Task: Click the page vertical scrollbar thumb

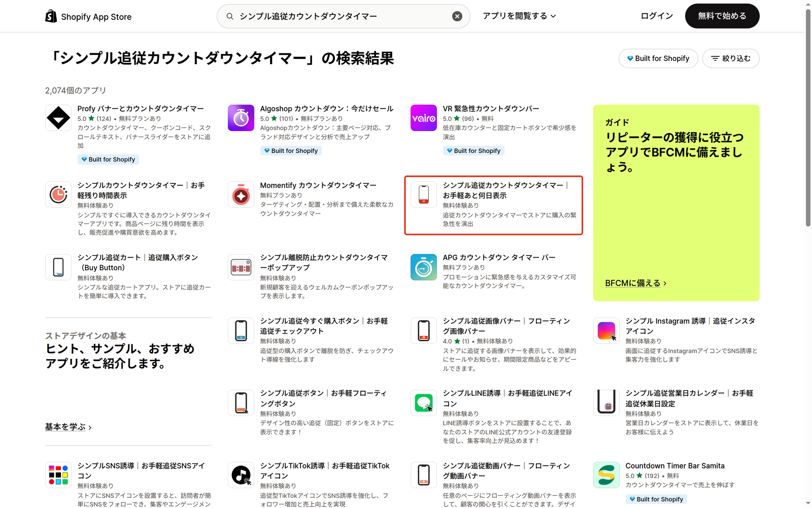Action: coord(808,117)
